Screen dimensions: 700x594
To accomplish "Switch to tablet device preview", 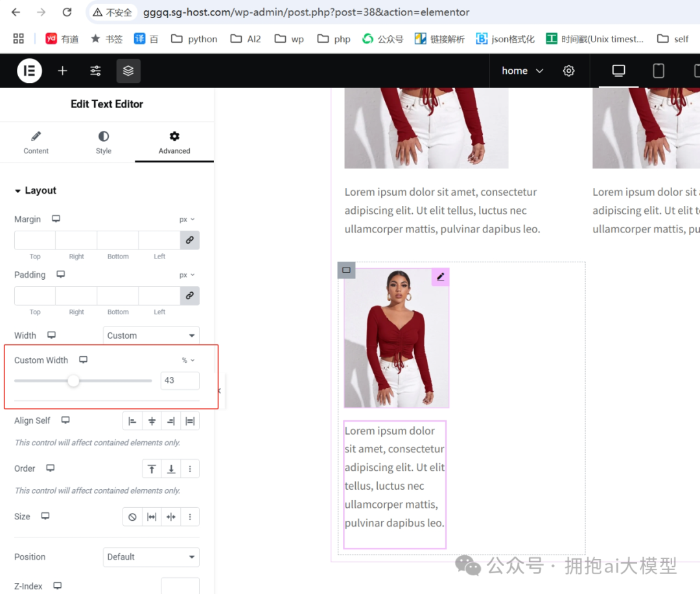I will (658, 71).
